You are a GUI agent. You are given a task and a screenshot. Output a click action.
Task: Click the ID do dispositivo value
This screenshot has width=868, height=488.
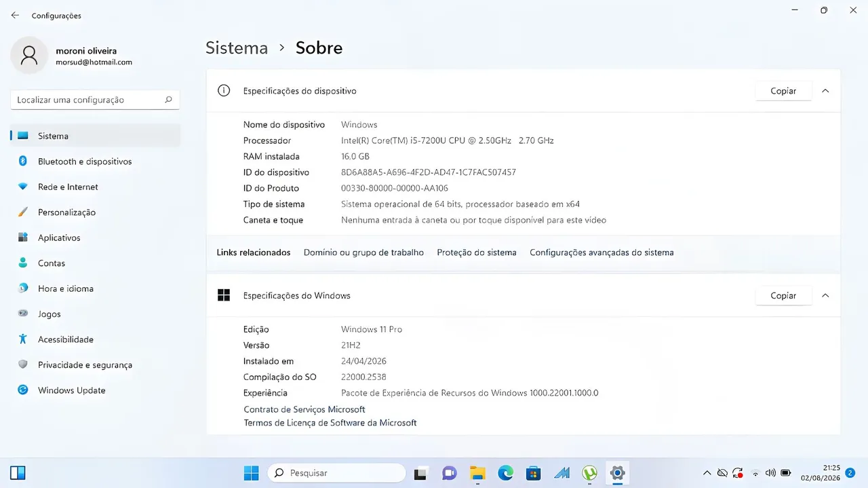point(429,172)
